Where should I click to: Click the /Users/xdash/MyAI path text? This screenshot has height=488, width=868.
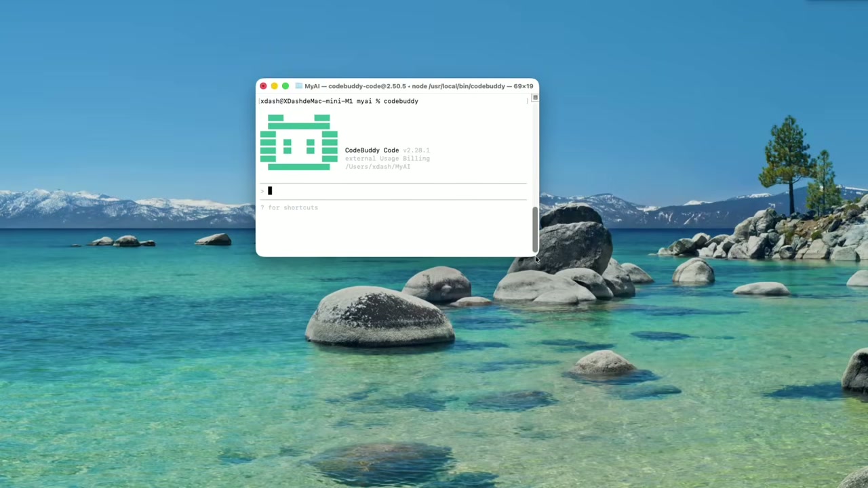[378, 167]
